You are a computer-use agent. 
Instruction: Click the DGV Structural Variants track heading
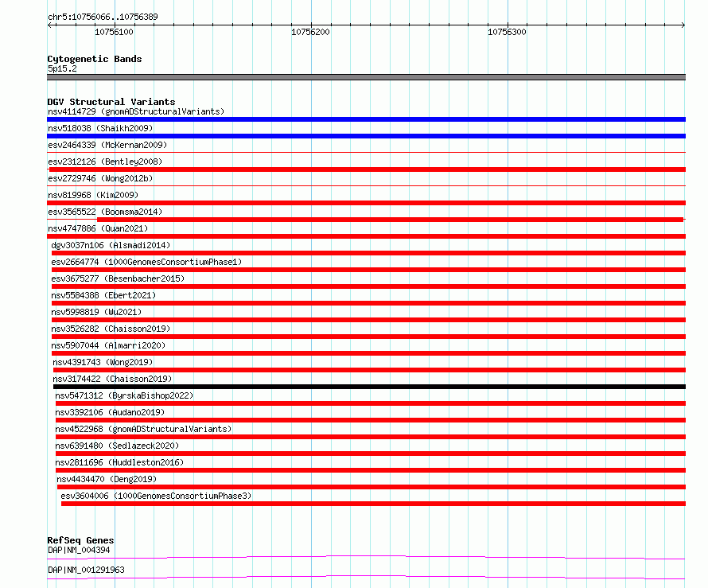click(111, 102)
